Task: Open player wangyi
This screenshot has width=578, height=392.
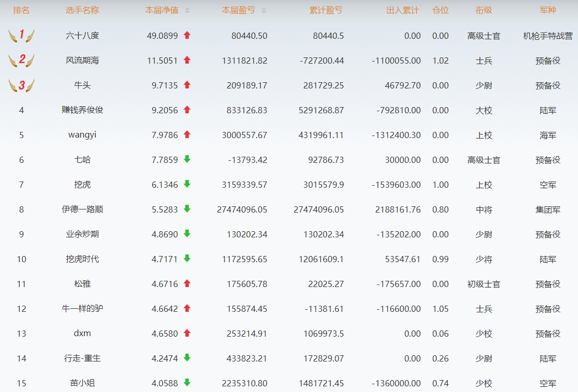Action: [x=82, y=135]
